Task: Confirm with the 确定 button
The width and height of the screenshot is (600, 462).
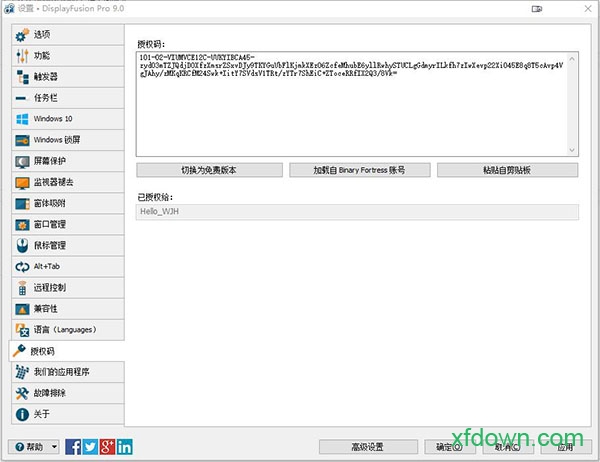Action: (x=450, y=447)
